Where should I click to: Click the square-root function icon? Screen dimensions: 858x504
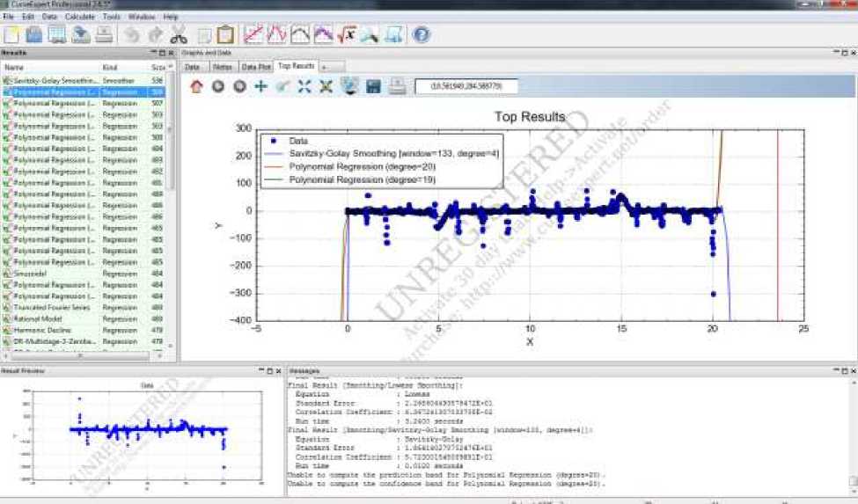point(347,35)
